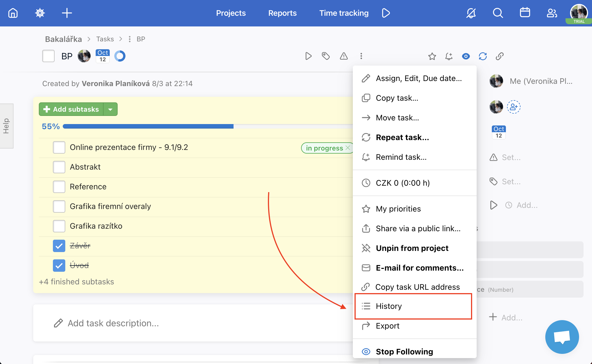592x364 pixels.
Task: Open the search magnifier icon
Action: point(498,13)
